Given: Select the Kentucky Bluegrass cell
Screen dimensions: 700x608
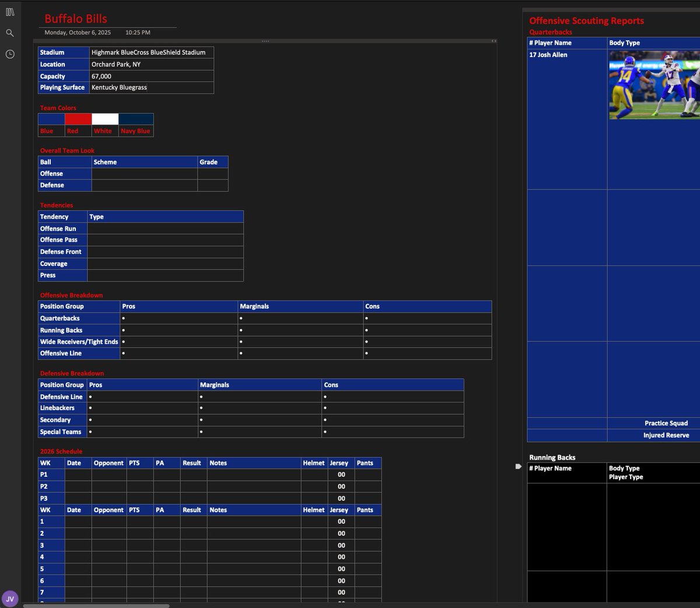Looking at the screenshot, I should (152, 88).
